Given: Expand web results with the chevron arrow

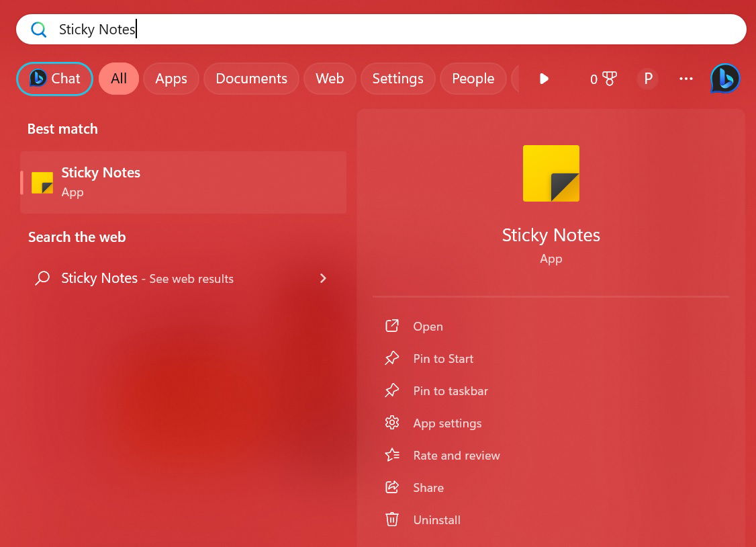Looking at the screenshot, I should coord(323,278).
